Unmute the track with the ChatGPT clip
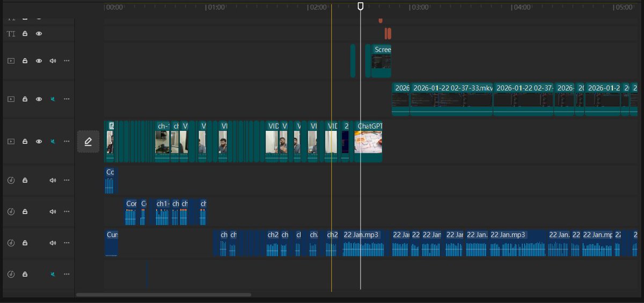The height and width of the screenshot is (303, 644). tap(53, 142)
